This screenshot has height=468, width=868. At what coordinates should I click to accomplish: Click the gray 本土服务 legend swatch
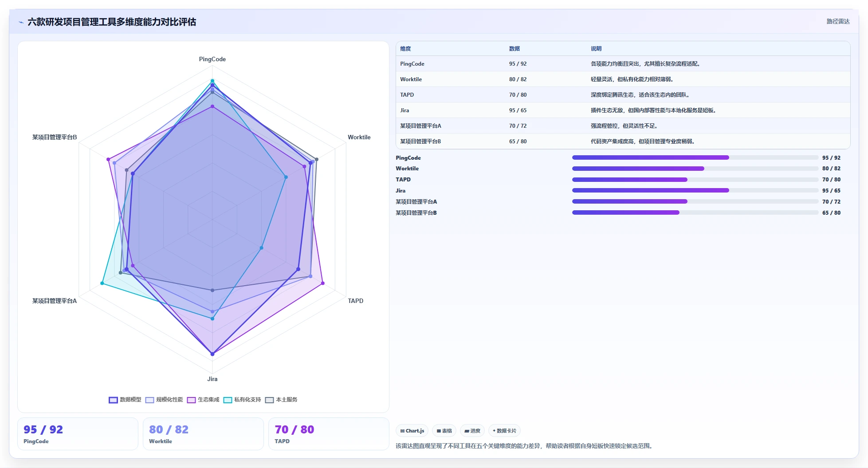tap(269, 400)
